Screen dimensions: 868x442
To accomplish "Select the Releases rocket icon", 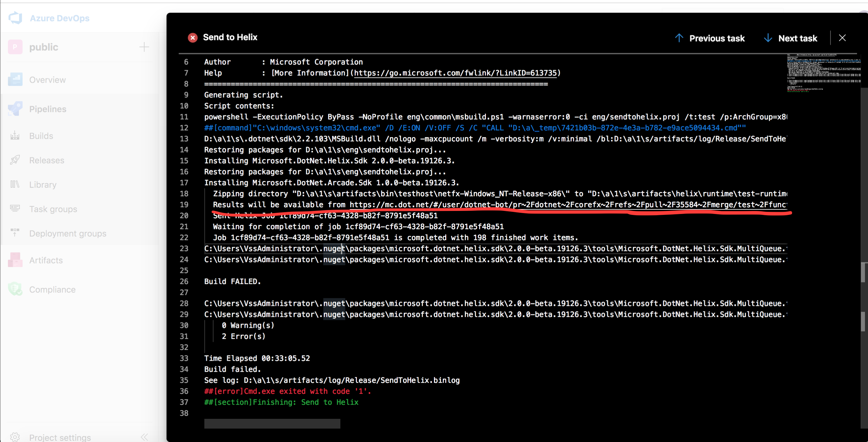I will pyautogui.click(x=15, y=160).
